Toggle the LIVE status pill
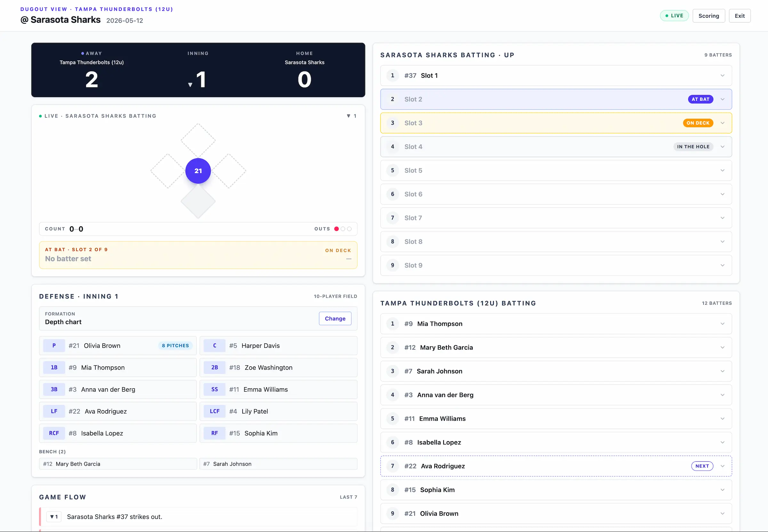 [x=674, y=16]
